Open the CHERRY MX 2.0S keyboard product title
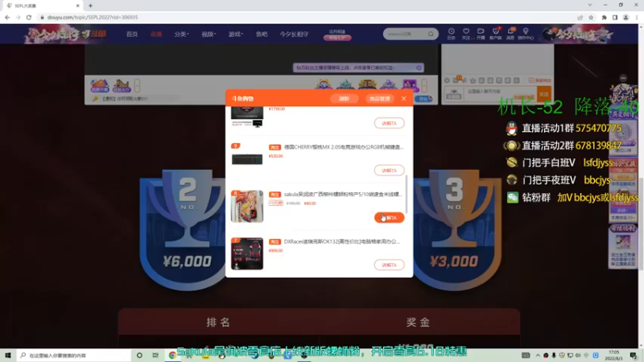 tap(344, 147)
